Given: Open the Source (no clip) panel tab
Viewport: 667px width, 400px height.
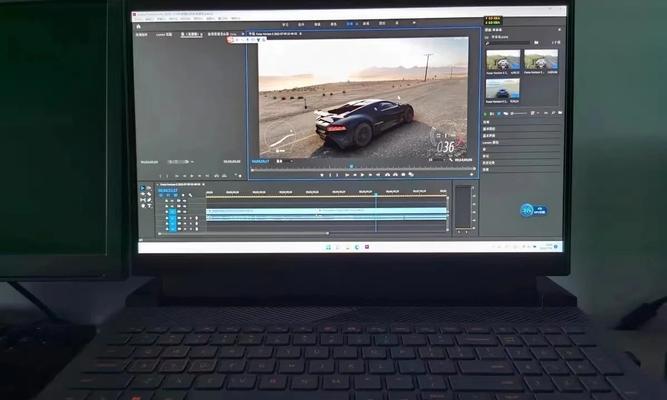Looking at the screenshot, I should point(191,34).
